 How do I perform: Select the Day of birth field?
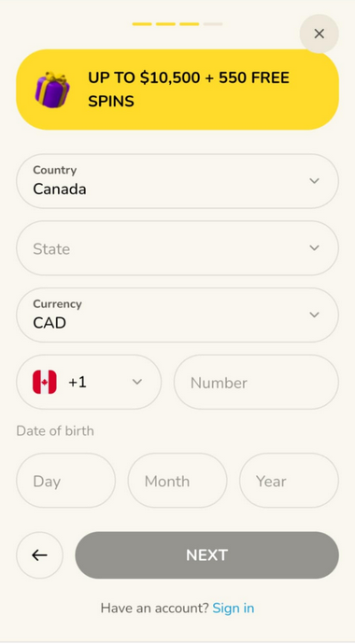(x=65, y=481)
